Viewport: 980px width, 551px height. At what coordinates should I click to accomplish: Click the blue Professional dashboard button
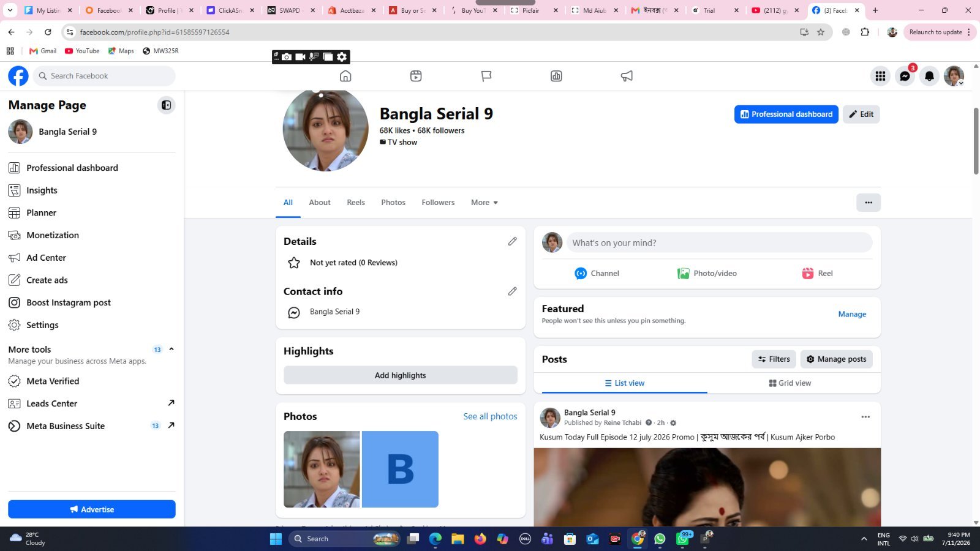[786, 114]
